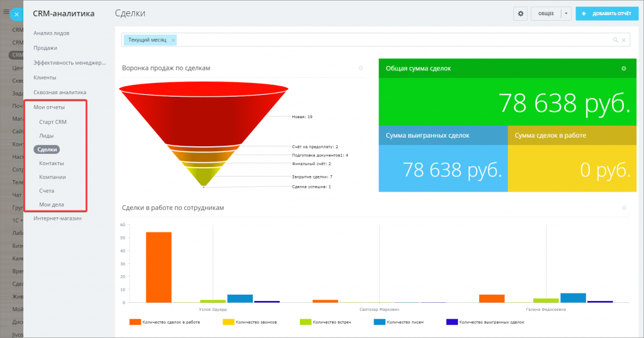644x338 pixels.
Task: Click the Общее button
Action: pos(546,13)
